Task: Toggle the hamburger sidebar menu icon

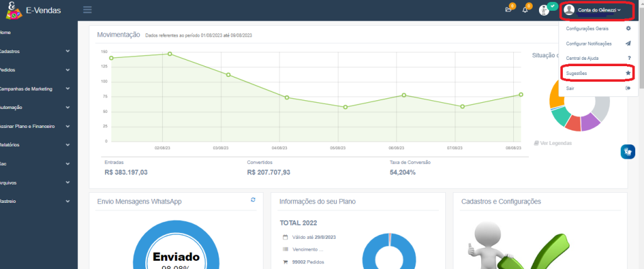Action: (x=87, y=10)
